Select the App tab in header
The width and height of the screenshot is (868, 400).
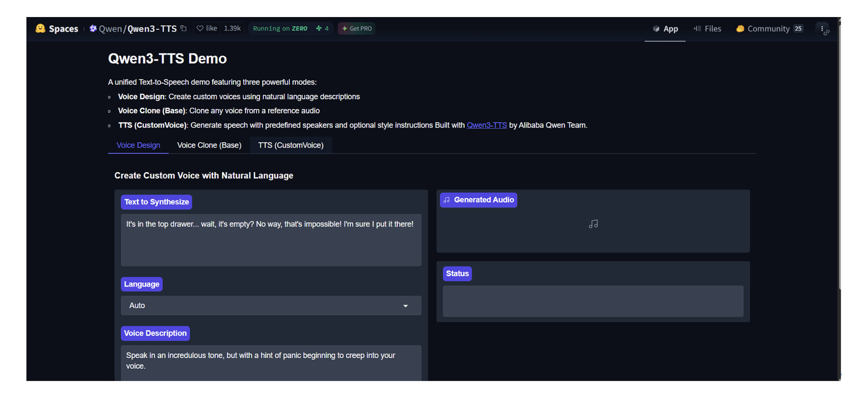point(665,29)
